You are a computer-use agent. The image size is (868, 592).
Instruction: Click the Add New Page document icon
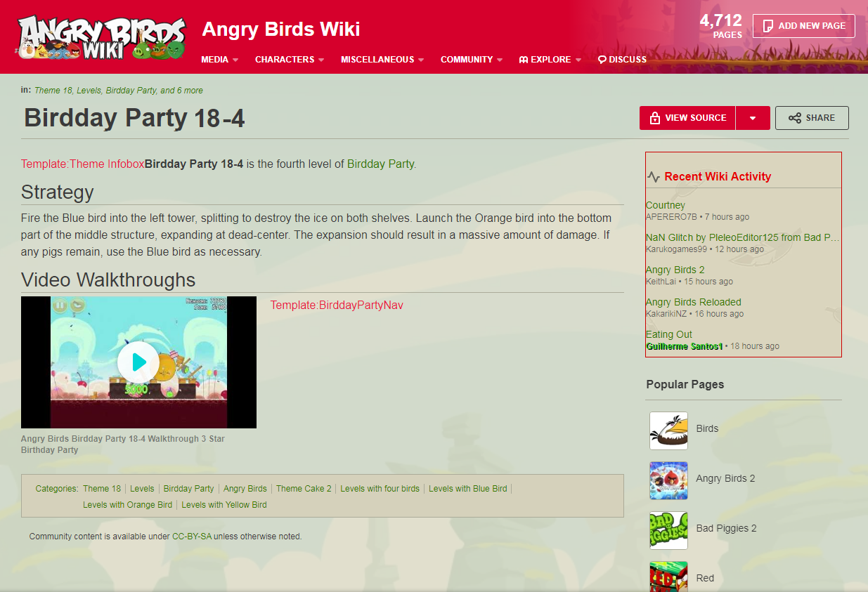click(x=768, y=26)
